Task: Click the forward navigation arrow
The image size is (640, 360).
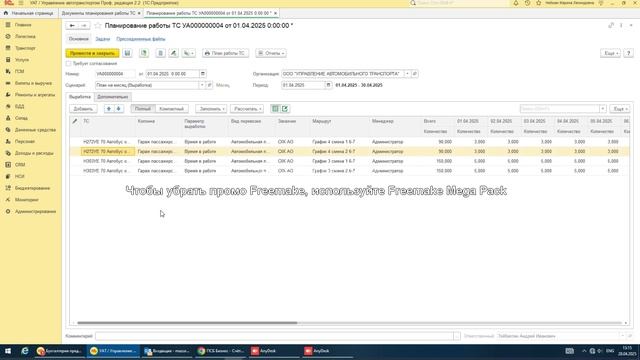Action: point(84,25)
